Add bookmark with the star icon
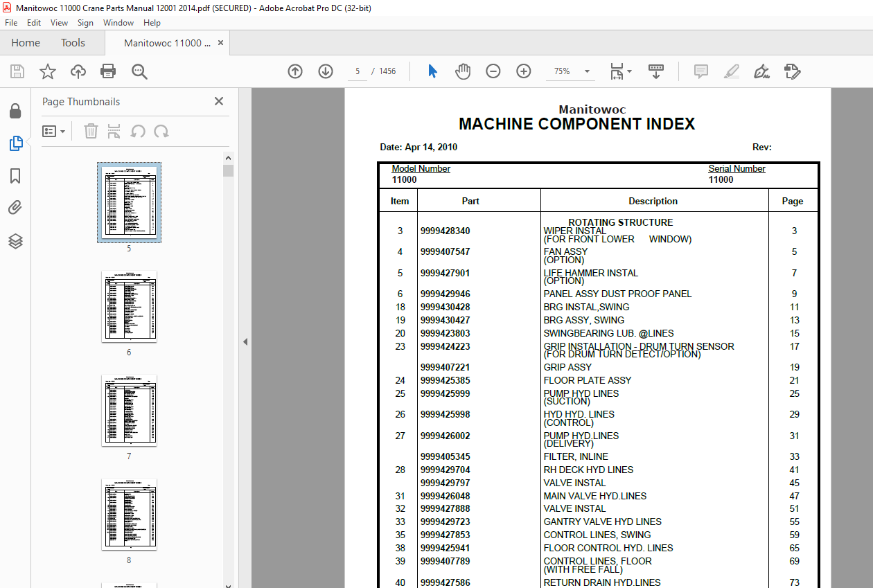The image size is (873, 588). coord(47,71)
